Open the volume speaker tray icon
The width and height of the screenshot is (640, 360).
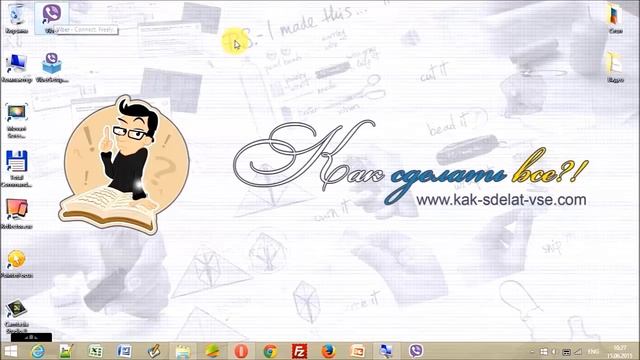[x=554, y=351]
